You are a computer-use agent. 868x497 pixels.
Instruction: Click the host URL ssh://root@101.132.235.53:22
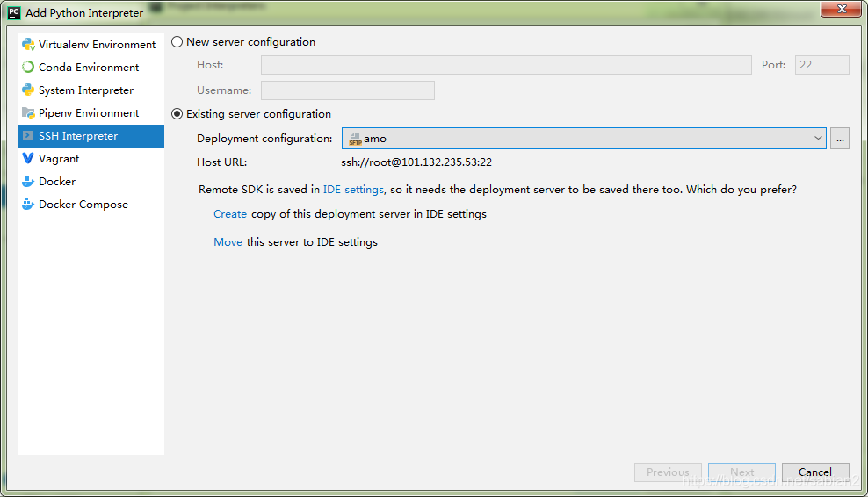(x=416, y=162)
